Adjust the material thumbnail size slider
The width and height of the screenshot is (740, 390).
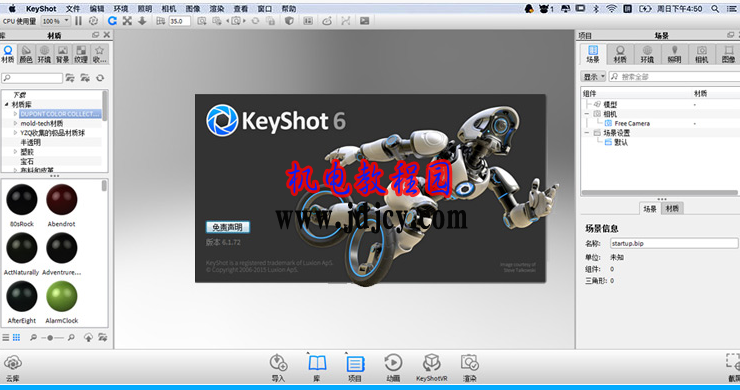pyautogui.click(x=50, y=338)
